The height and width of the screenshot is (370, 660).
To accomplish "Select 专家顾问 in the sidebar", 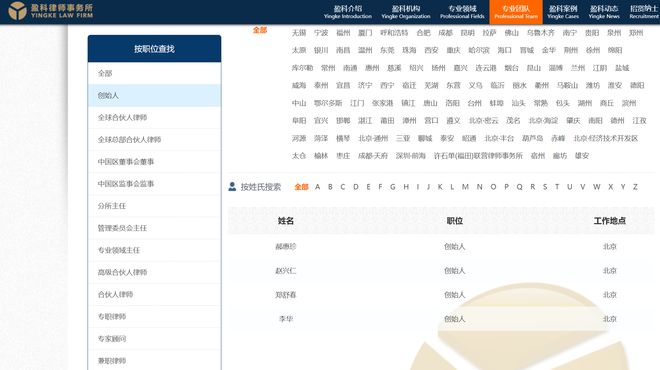I will [x=154, y=338].
